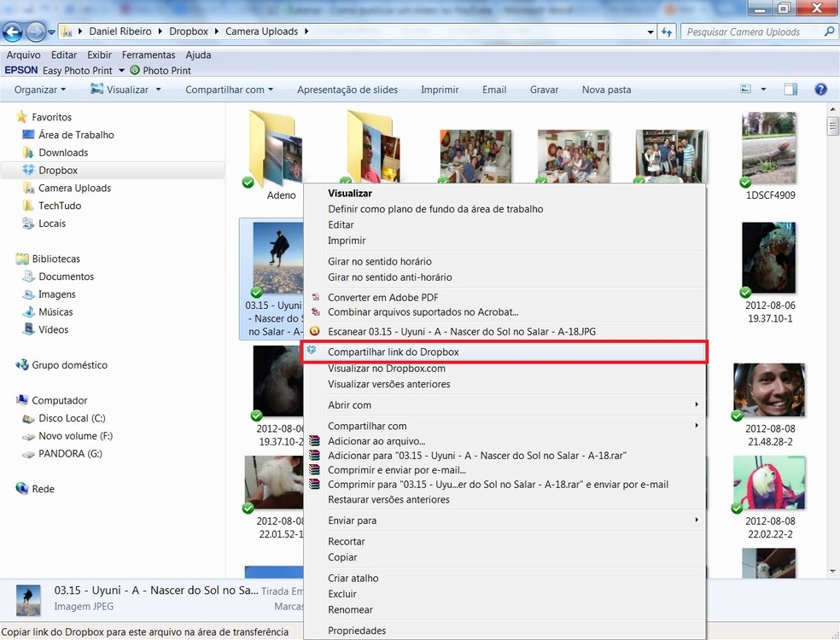Go back with the navigation arrow
840x640 pixels.
click(x=13, y=32)
